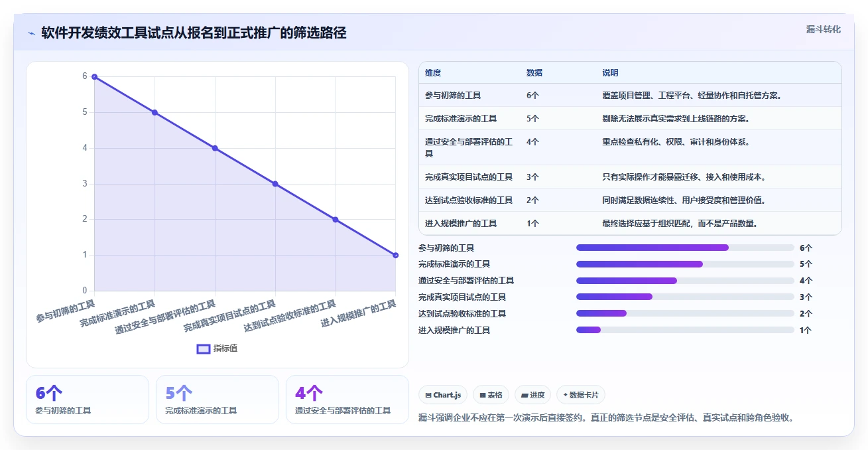Toggle the 指标值 legend swatch under the chart
The width and height of the screenshot is (868, 450).
204,348
